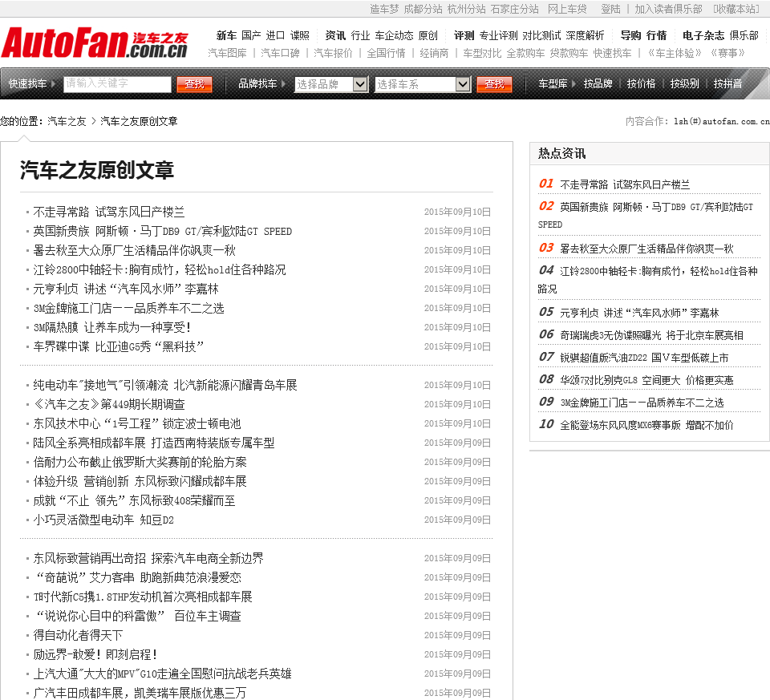Open the 汽车图库 link
Viewport: 770px width, 700px height.
[227, 53]
